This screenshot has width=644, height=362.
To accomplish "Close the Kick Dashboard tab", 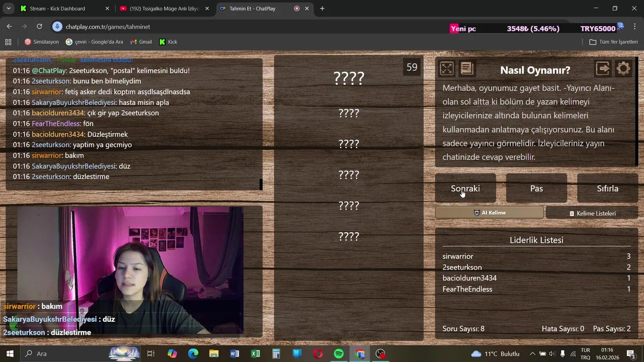I will [107, 9].
